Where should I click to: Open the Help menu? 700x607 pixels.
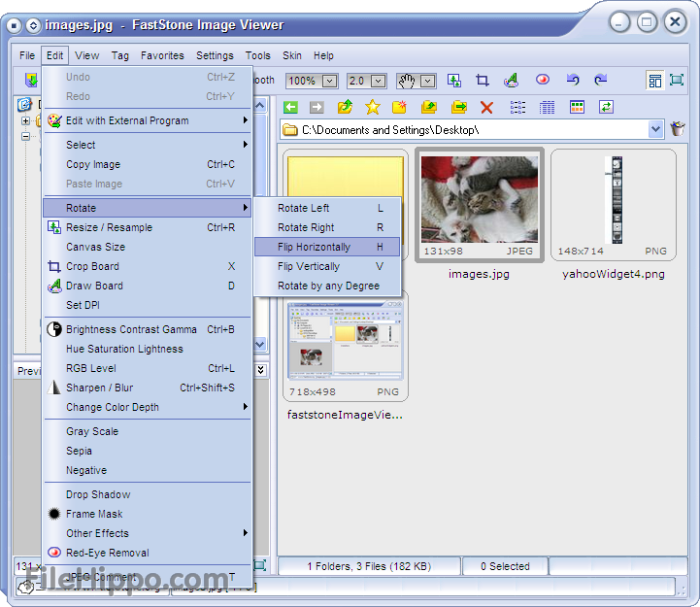point(323,55)
